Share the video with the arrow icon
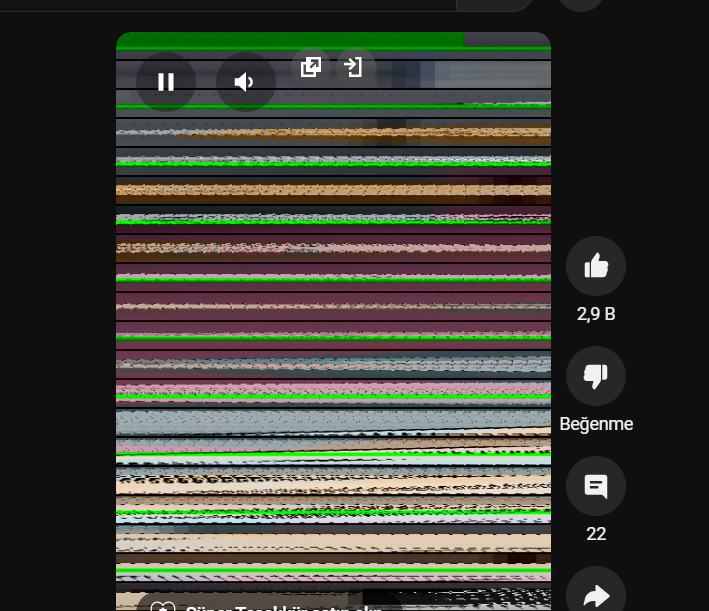 (596, 592)
